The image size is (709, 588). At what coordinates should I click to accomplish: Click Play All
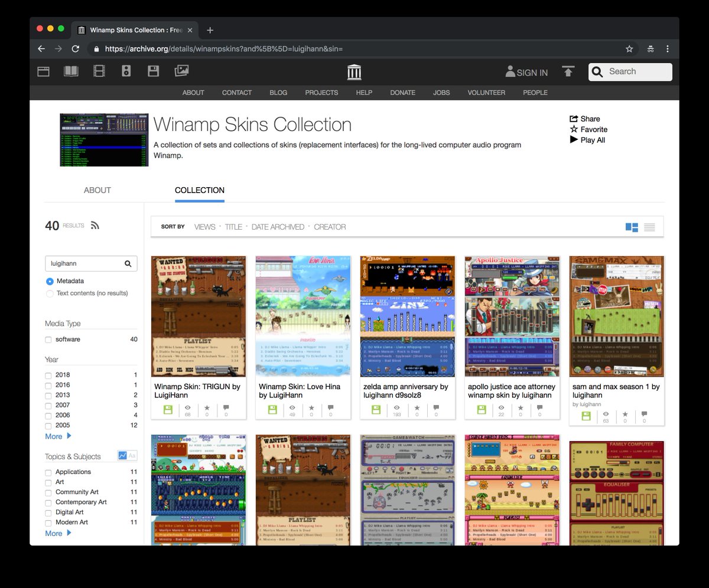tap(587, 140)
